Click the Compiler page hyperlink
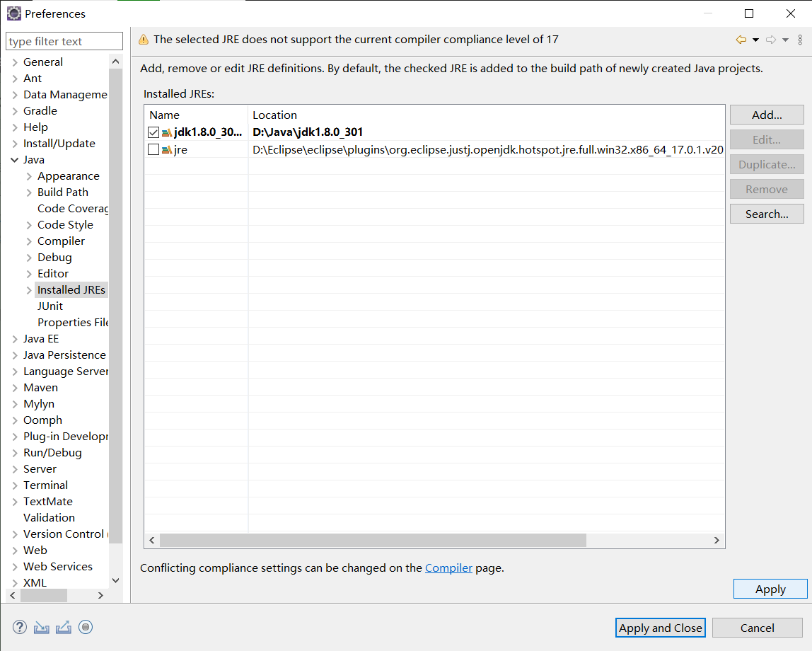Viewport: 812px width, 651px height. pos(448,568)
